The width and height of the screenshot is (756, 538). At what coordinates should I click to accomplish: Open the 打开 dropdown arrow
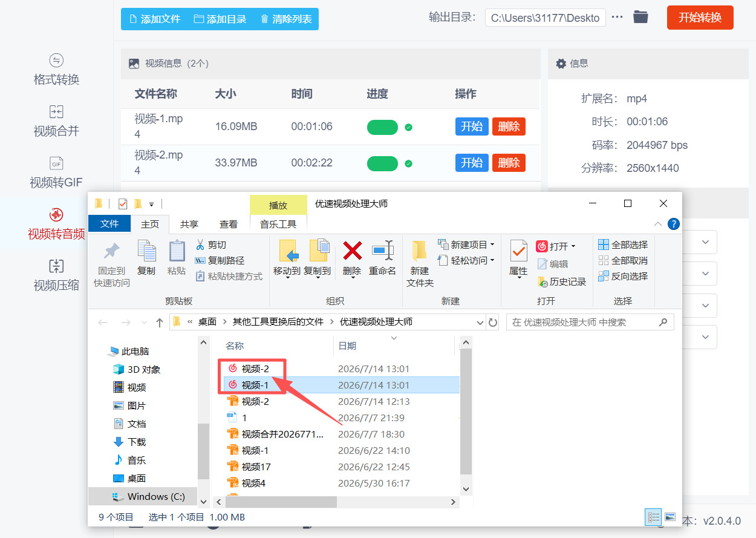pos(573,246)
